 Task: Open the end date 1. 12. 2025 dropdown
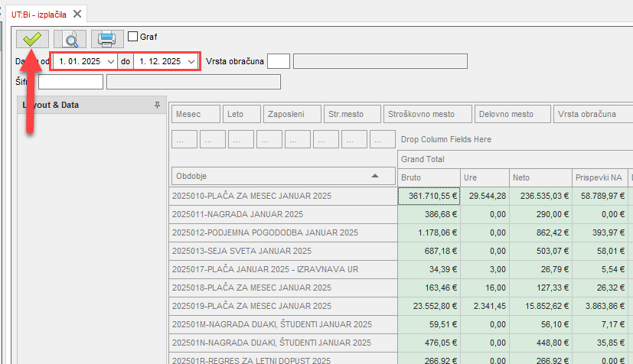(x=191, y=62)
